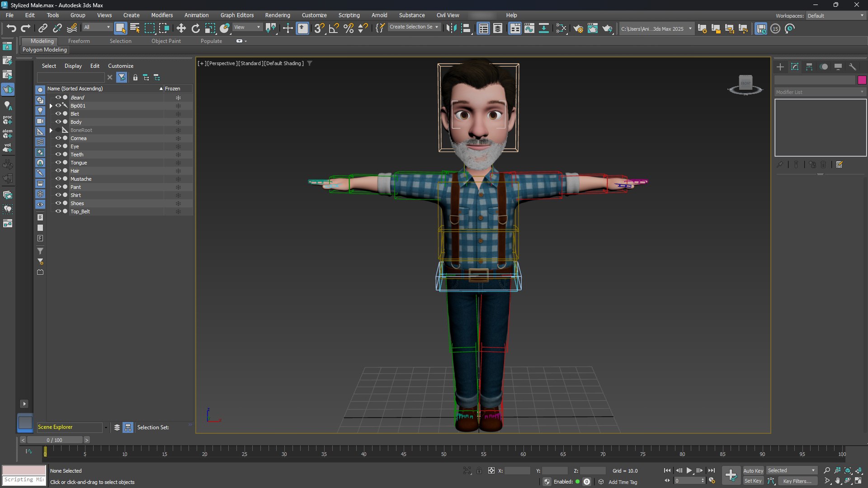Click the 0 / 100 time slider
Screen dimensions: 868x488
click(x=55, y=440)
